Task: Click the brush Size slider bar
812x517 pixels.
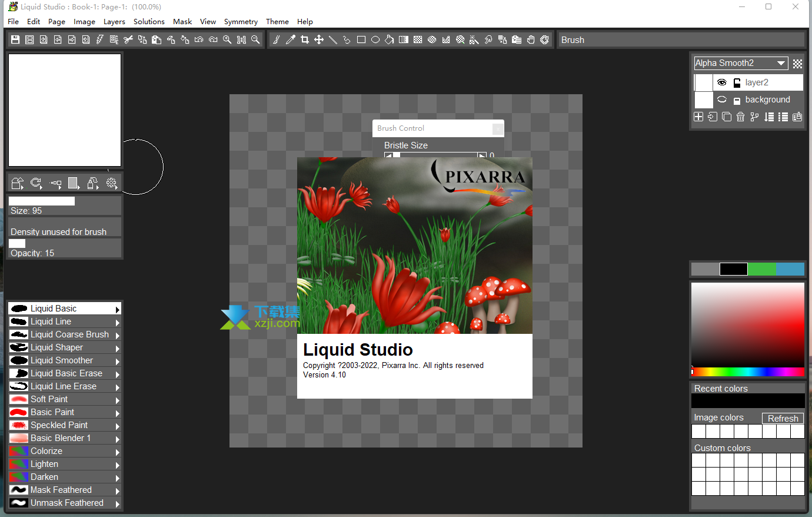Action: coord(65,201)
